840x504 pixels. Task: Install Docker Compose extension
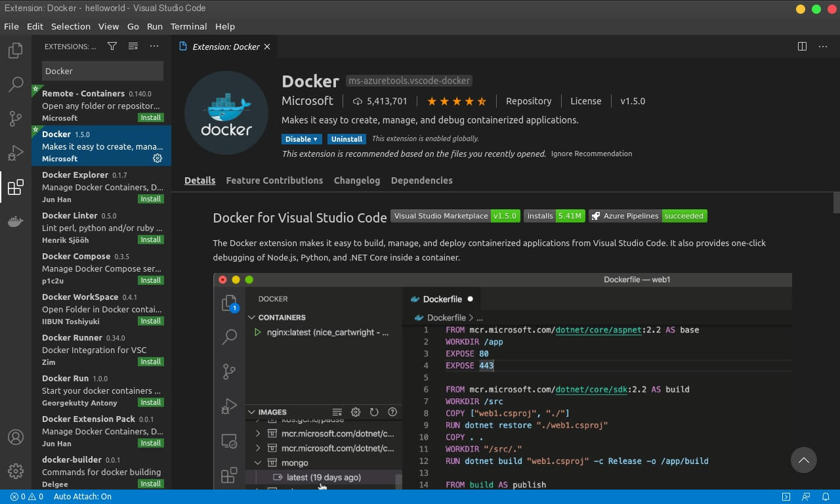pyautogui.click(x=151, y=280)
